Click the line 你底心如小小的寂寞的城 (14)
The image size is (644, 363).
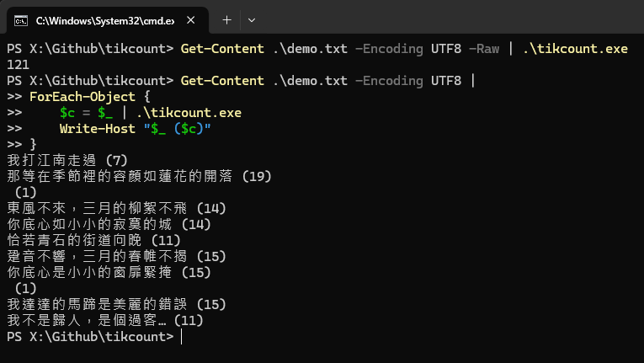pyautogui.click(x=108, y=224)
